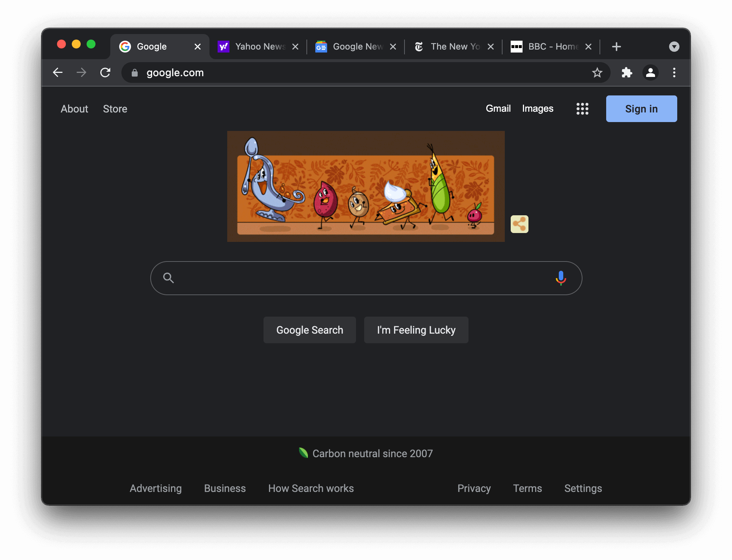Reload the page with refresh icon

(105, 72)
